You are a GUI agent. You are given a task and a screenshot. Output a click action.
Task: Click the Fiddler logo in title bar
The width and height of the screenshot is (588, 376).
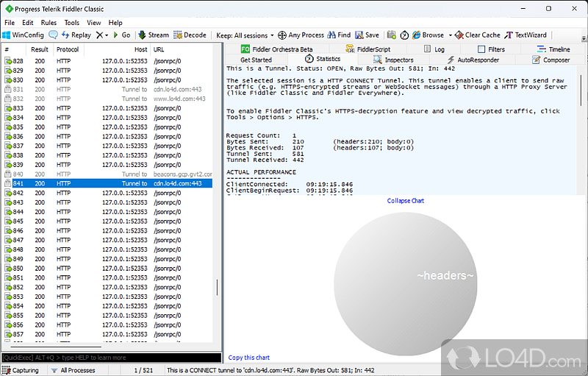pyautogui.click(x=9, y=9)
